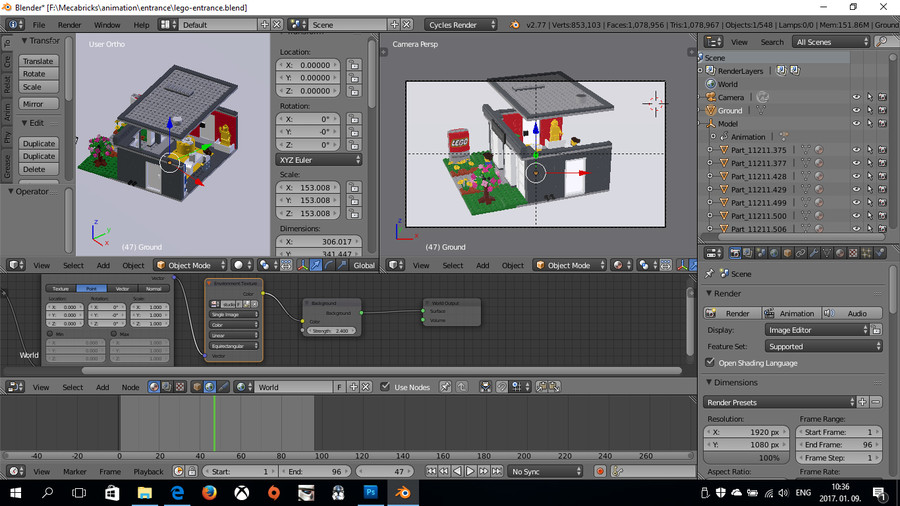Open Photoshop from the Windows taskbar
The height and width of the screenshot is (506, 900).
tap(370, 492)
